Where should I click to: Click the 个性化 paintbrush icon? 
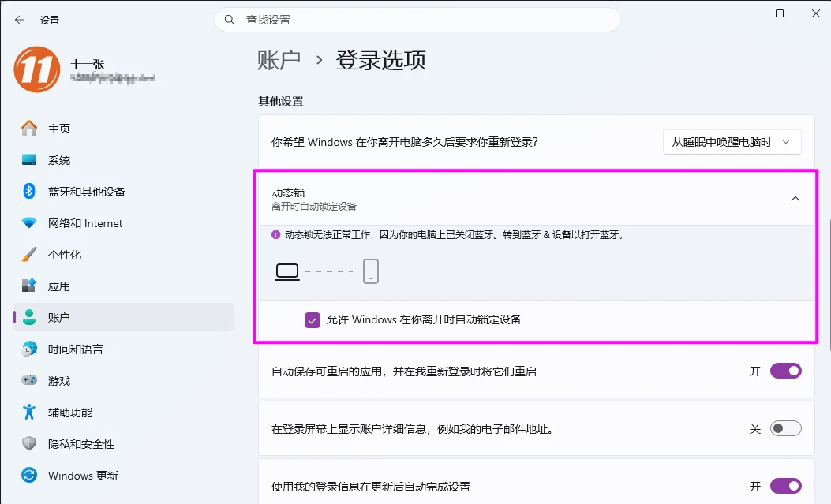29,255
